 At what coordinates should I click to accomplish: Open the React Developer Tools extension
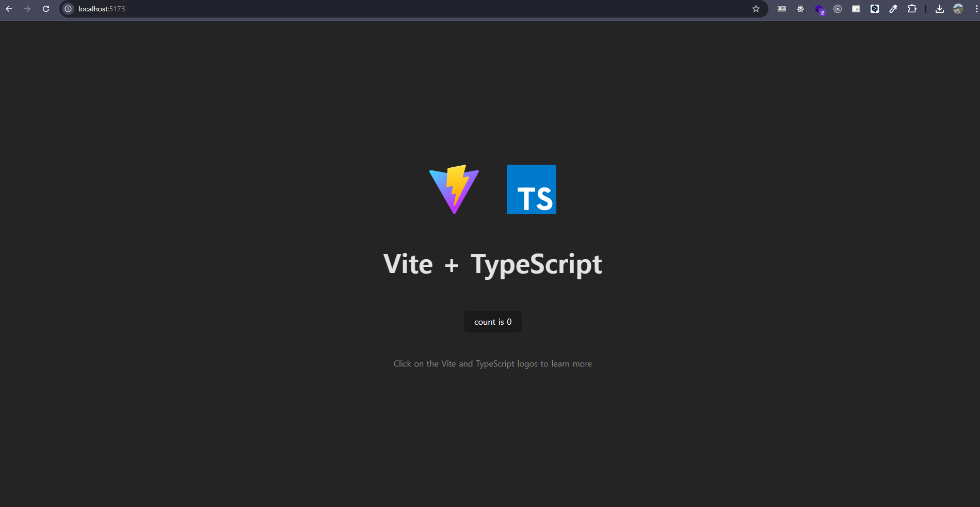(x=800, y=9)
